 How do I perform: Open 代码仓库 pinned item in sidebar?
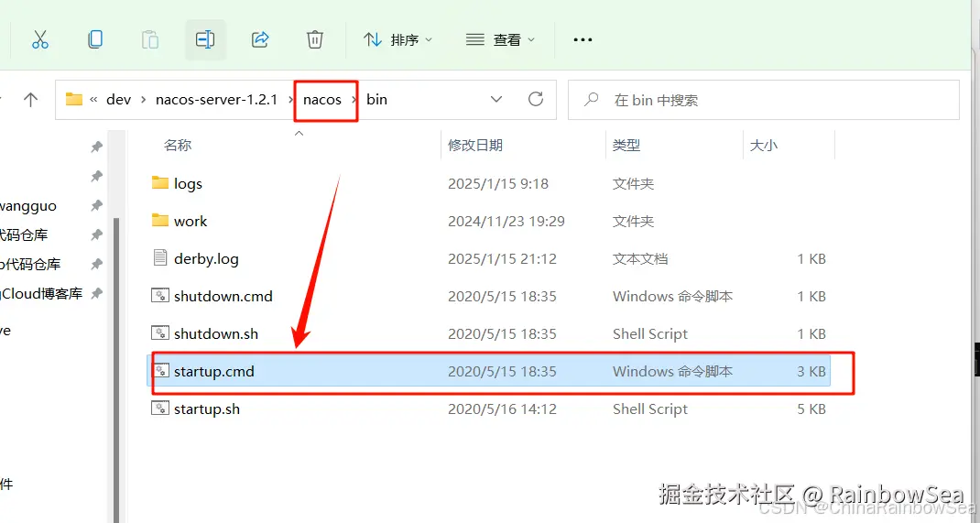pos(24,235)
